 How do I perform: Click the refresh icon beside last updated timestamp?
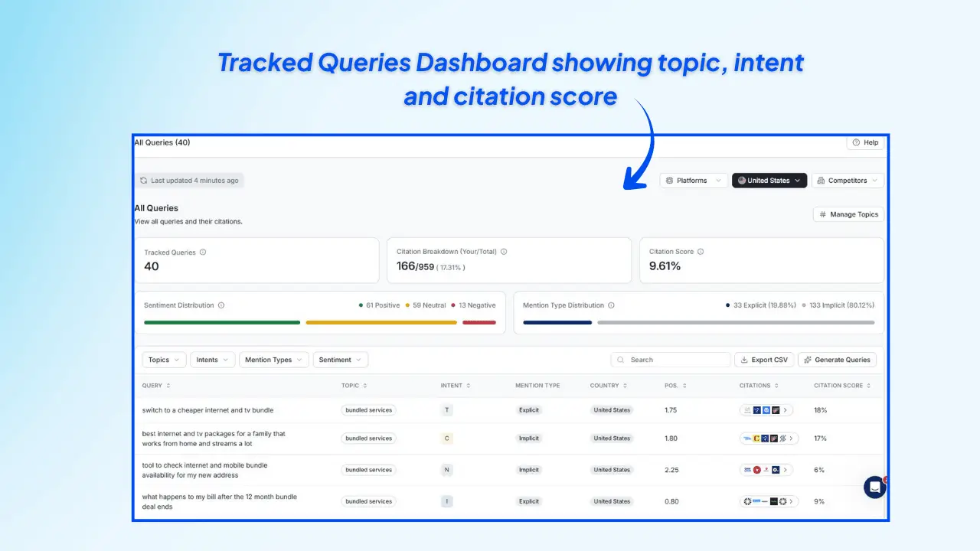pyautogui.click(x=144, y=181)
